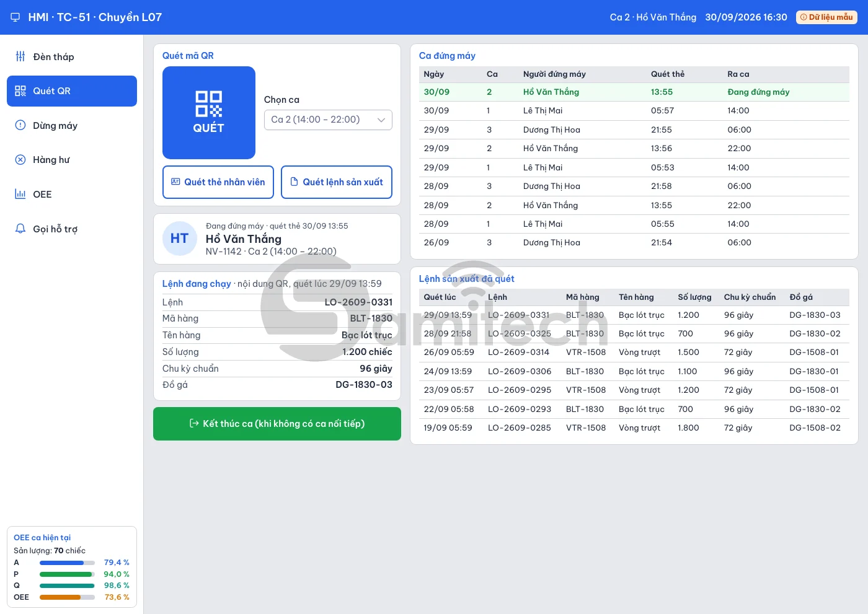This screenshot has width=868, height=614.
Task: Click jig code DG-1508-02 in the table
Action: click(x=815, y=428)
